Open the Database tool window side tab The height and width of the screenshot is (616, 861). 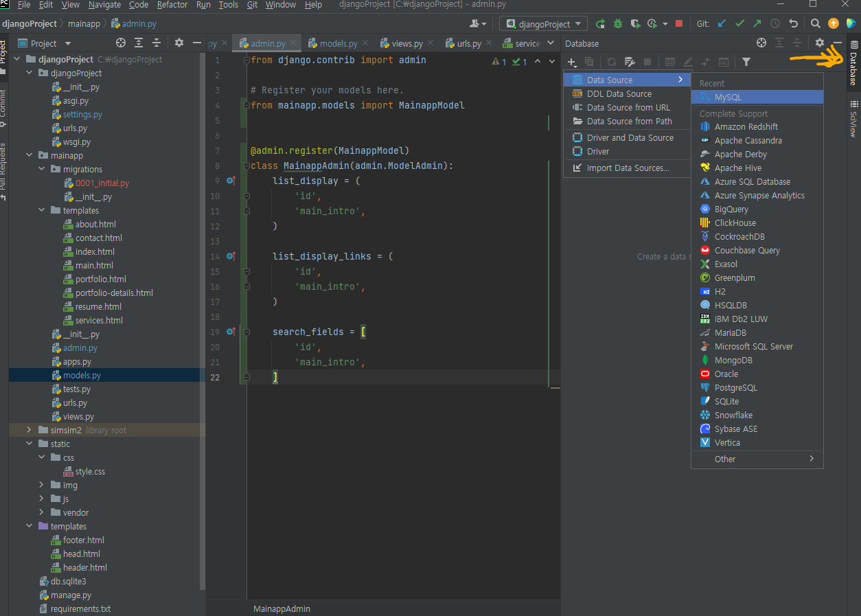pos(853,64)
